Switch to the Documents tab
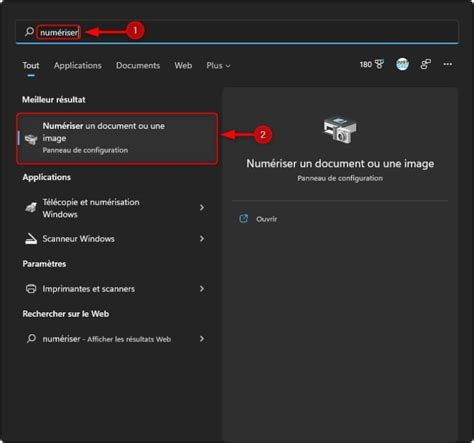This screenshot has height=443, width=474. tap(138, 66)
